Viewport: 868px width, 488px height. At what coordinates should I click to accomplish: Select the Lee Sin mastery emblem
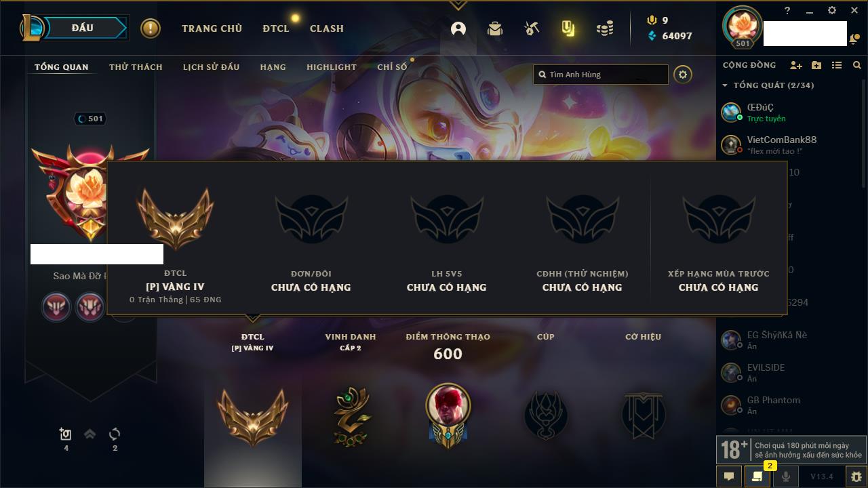click(448, 415)
